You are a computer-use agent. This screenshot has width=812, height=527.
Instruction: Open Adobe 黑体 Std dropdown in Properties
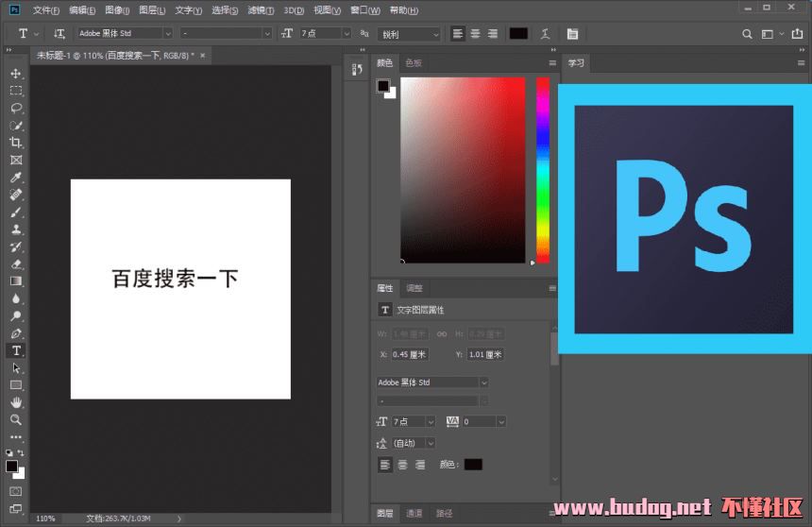pos(483,382)
